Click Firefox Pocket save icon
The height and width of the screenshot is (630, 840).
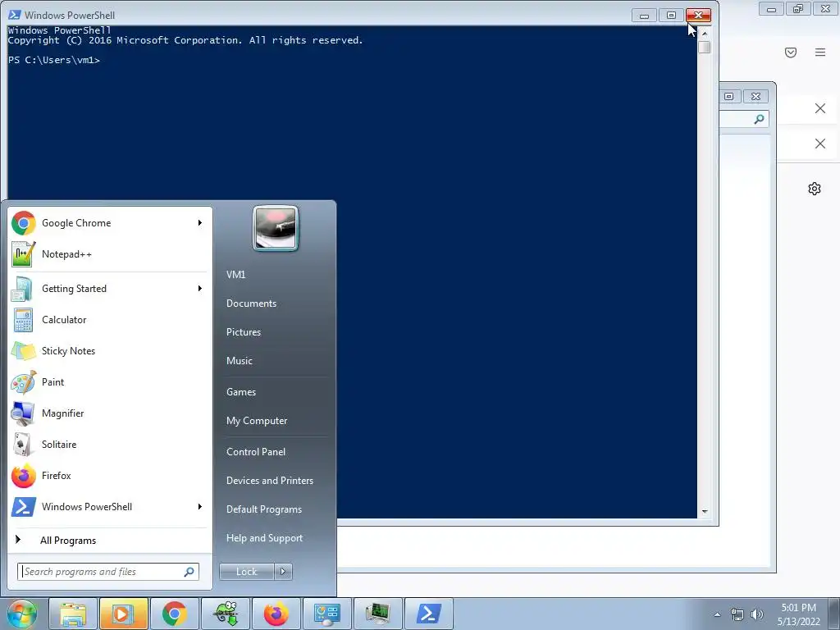(791, 52)
